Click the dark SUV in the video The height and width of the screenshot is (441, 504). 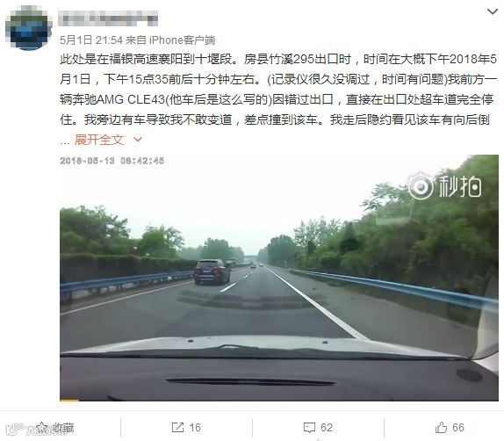212,271
